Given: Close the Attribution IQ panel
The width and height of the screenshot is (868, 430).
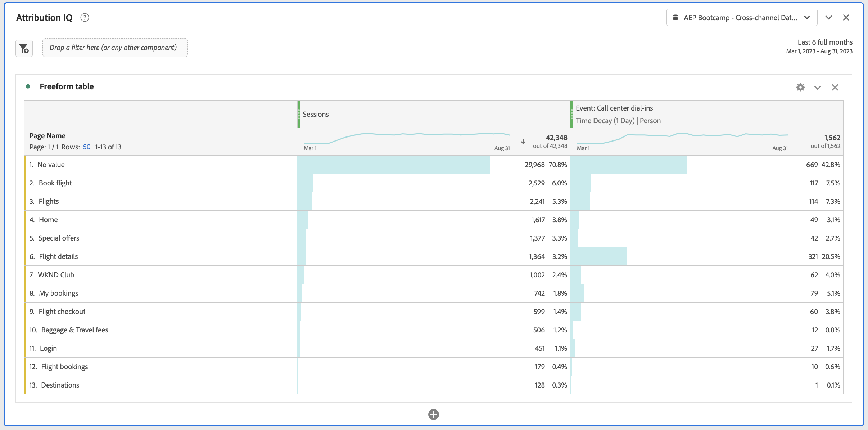Looking at the screenshot, I should pyautogui.click(x=846, y=18).
